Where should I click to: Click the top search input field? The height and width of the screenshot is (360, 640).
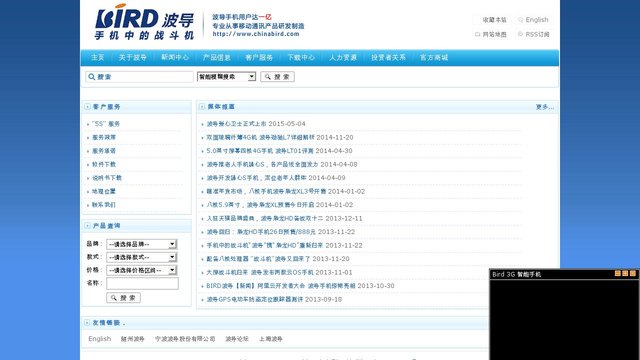coord(139,77)
